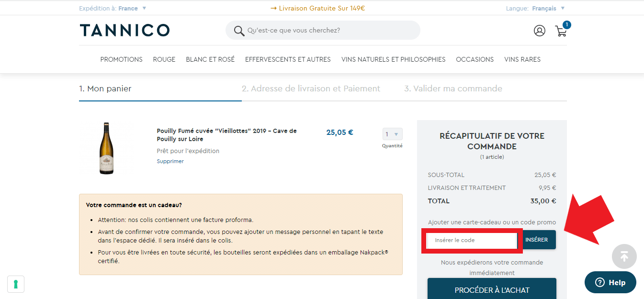Go to the Tannico homepage logo

click(x=124, y=30)
